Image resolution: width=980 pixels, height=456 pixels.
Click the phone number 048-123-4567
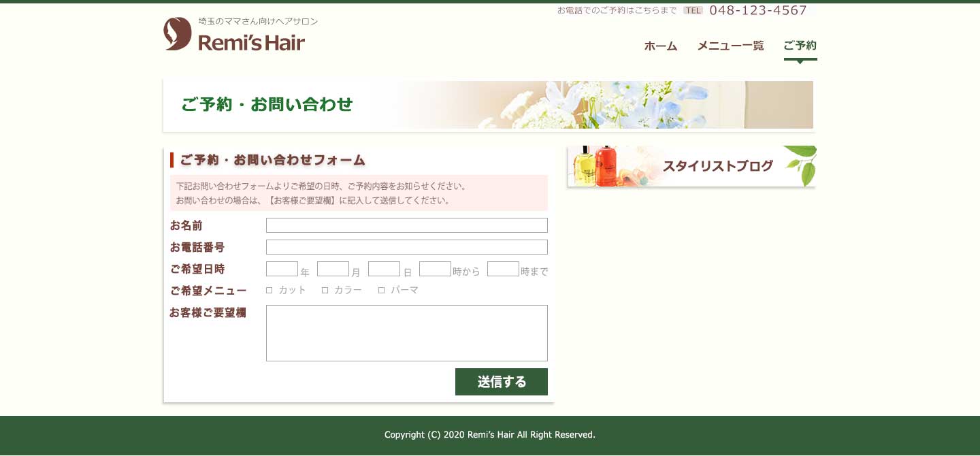pyautogui.click(x=757, y=10)
